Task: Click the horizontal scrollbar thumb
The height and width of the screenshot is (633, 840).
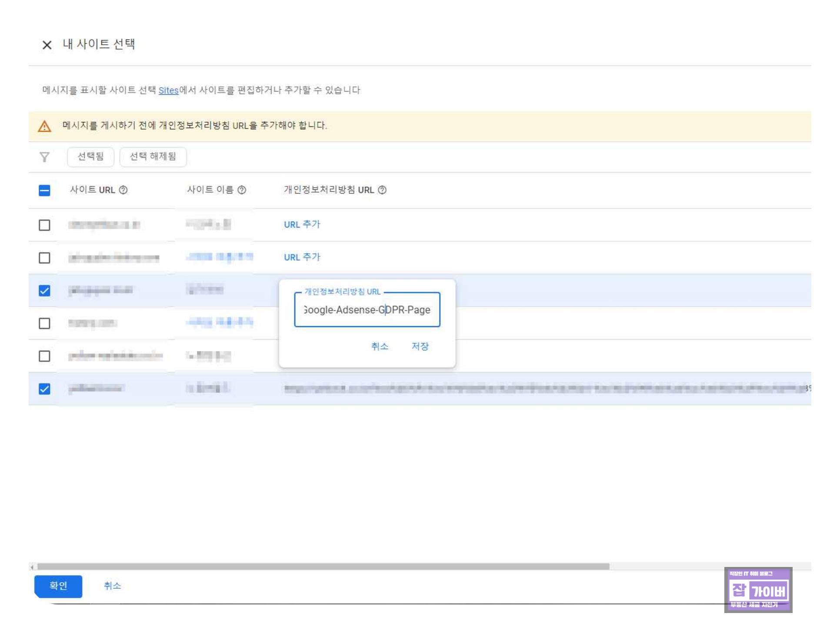Action: click(x=323, y=567)
